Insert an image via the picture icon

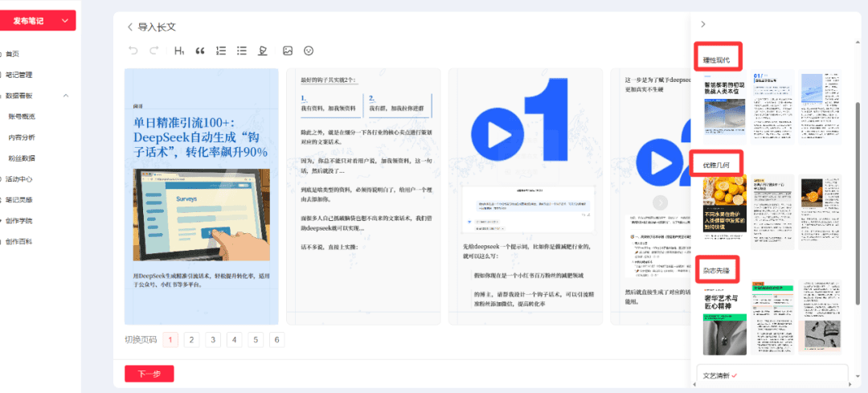(287, 51)
